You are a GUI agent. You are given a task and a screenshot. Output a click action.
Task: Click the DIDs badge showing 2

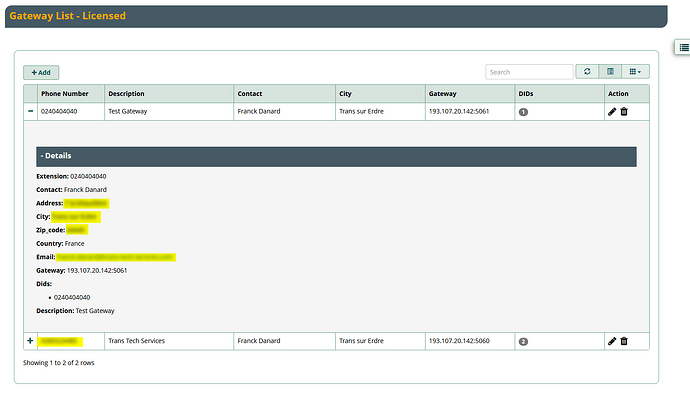(523, 342)
